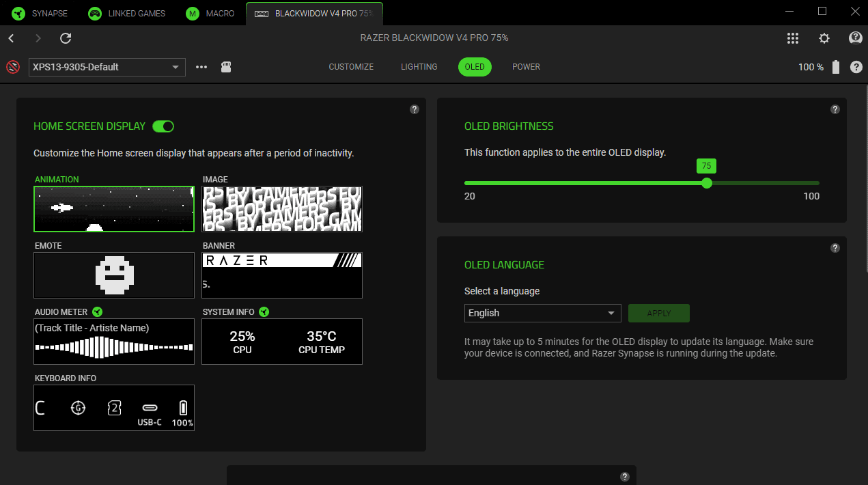The image size is (868, 485).
Task: Select the Emote home screen thumbnail
Action: (114, 275)
